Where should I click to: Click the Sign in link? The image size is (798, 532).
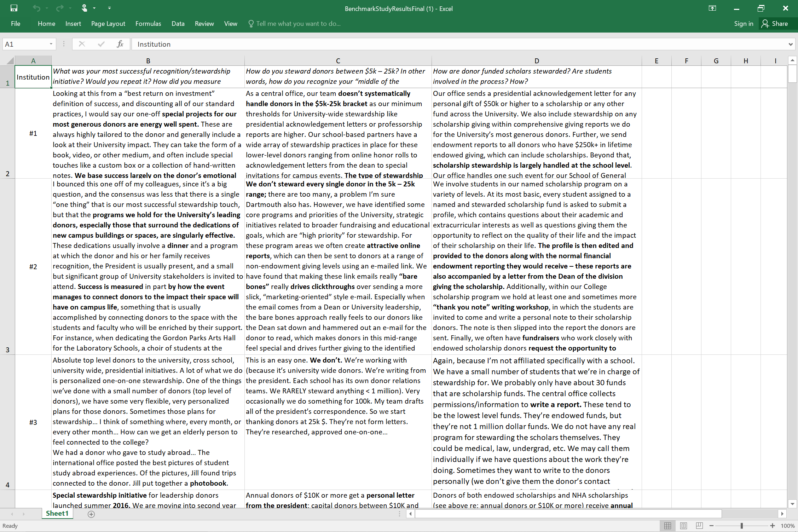pos(744,24)
